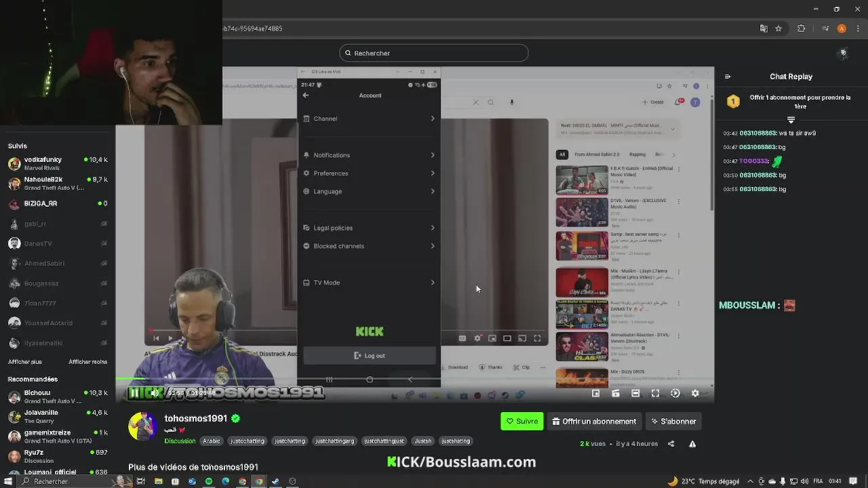Viewport: 868px width, 488px height.
Task: Click Windows Start button
Action: pyautogui.click(x=9, y=481)
